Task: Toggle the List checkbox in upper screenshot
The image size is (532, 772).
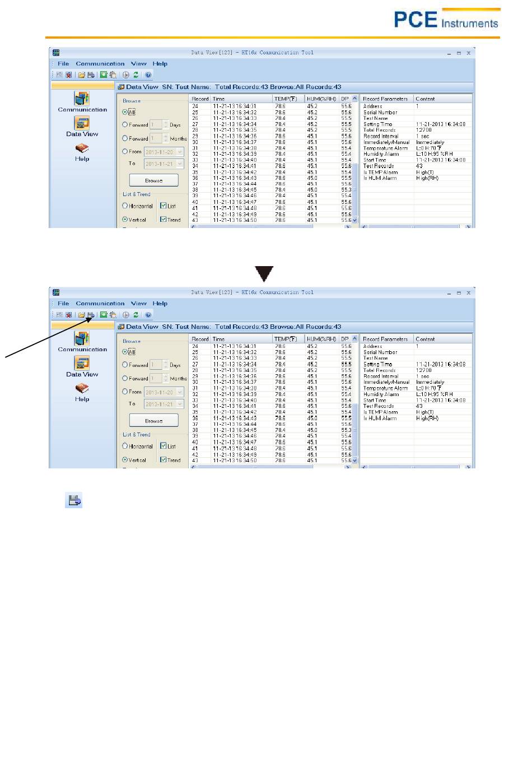Action: 164,206
